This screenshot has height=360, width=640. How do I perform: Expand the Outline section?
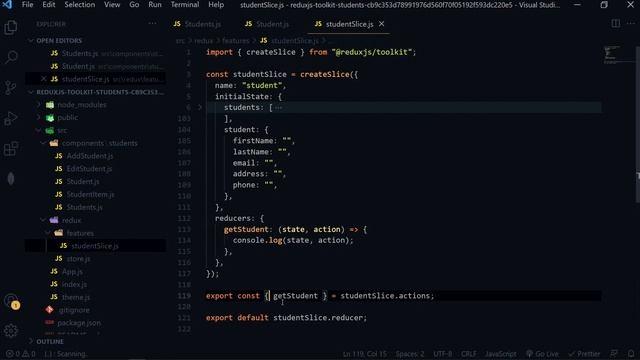[x=50, y=342]
